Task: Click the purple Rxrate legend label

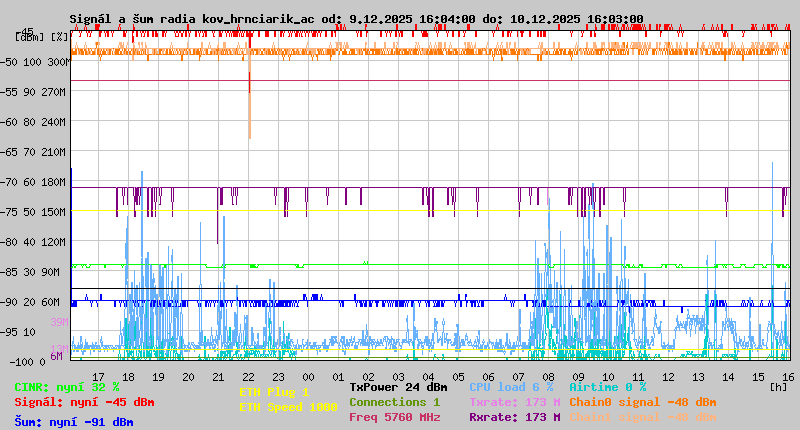Action: click(514, 417)
